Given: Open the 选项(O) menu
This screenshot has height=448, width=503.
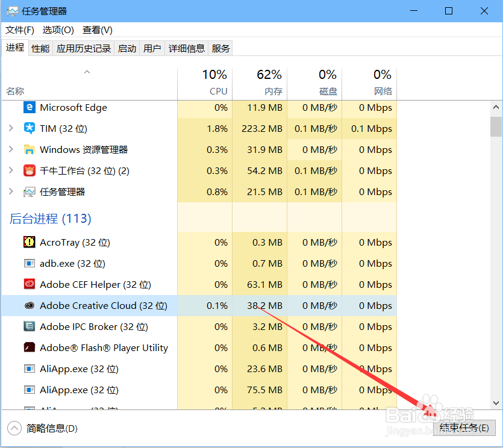Looking at the screenshot, I should (58, 30).
